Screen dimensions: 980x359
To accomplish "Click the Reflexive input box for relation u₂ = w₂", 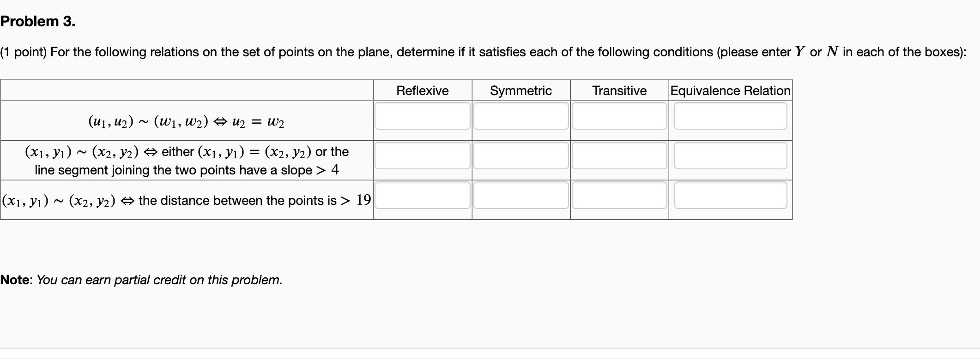I will click(423, 117).
